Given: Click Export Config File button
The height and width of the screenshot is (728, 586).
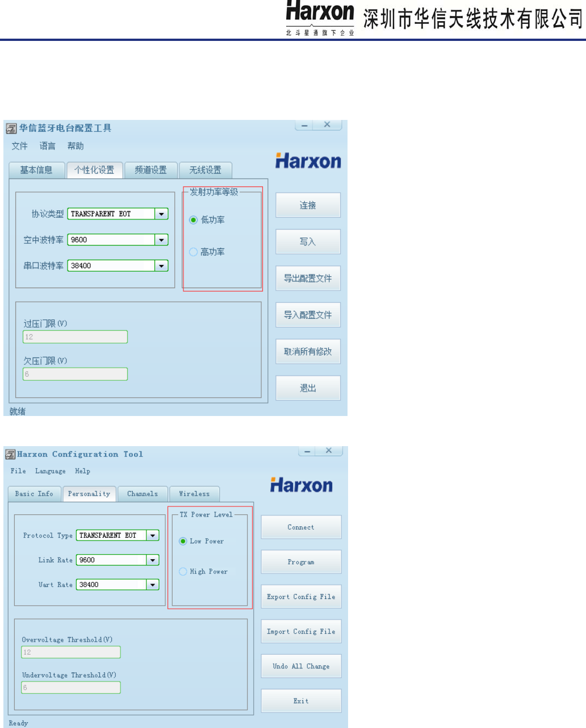Looking at the screenshot, I should tap(301, 597).
